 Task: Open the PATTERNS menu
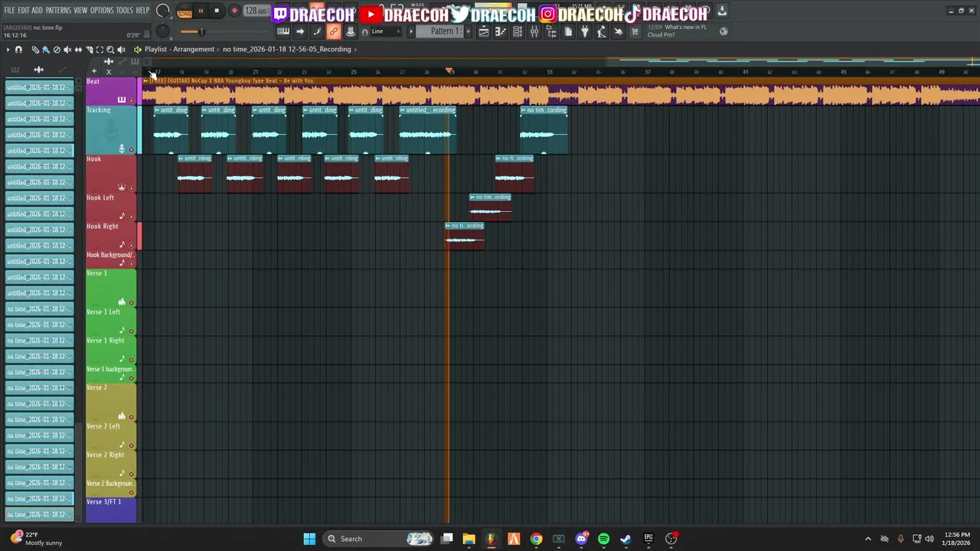[58, 11]
